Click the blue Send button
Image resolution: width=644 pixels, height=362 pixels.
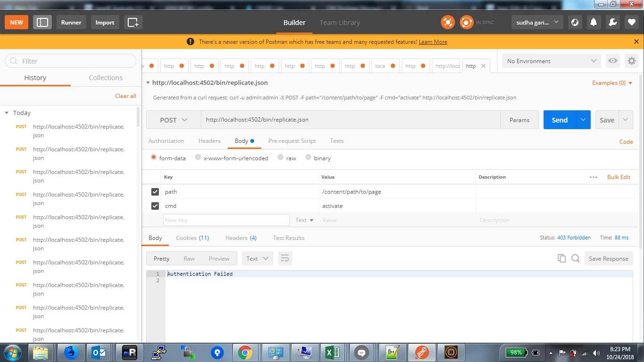pos(560,120)
